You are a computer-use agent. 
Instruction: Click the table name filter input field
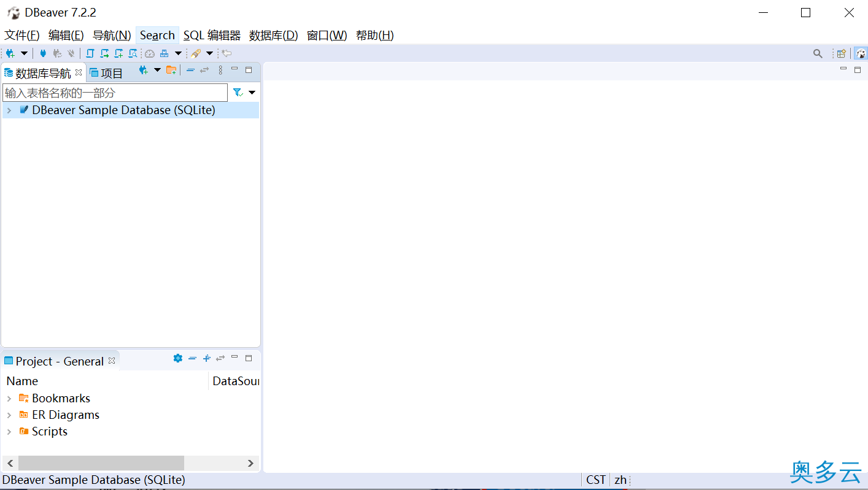(x=115, y=93)
